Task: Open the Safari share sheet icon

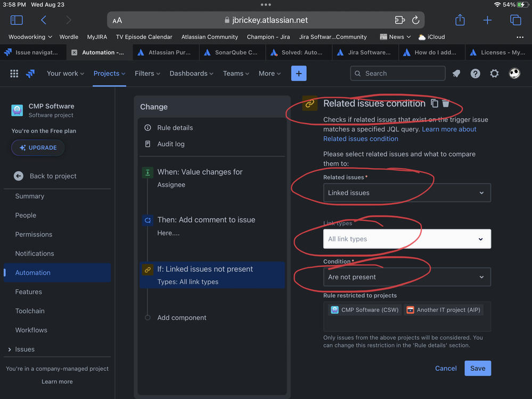Action: click(460, 20)
